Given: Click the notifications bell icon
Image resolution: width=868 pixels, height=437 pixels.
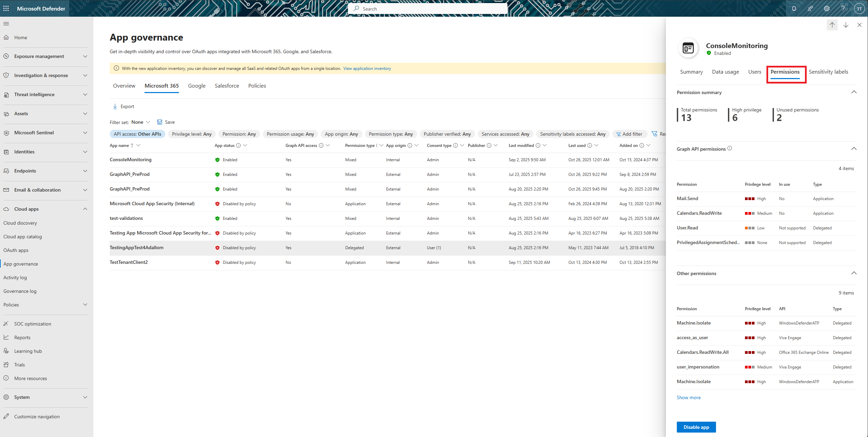Looking at the screenshot, I should point(794,9).
